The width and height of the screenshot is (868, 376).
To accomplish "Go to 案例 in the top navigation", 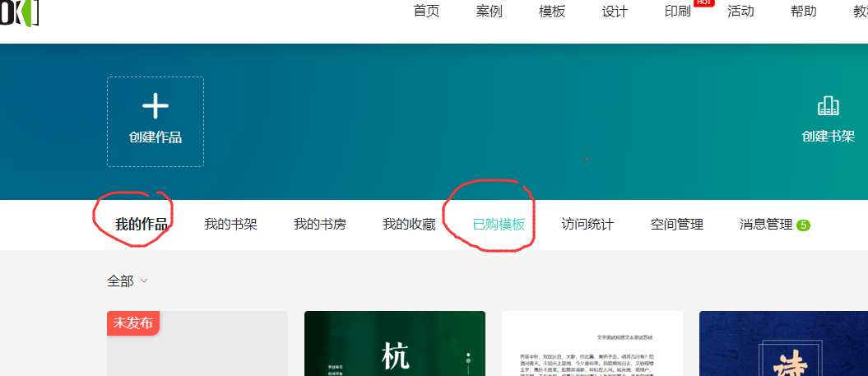I will (489, 12).
